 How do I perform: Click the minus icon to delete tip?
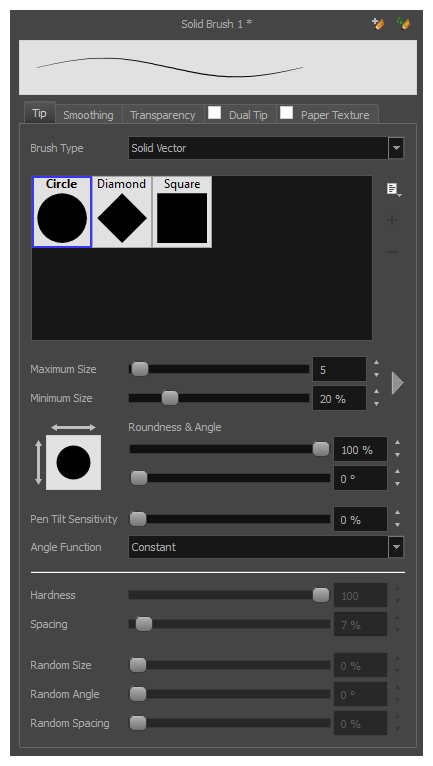[392, 252]
